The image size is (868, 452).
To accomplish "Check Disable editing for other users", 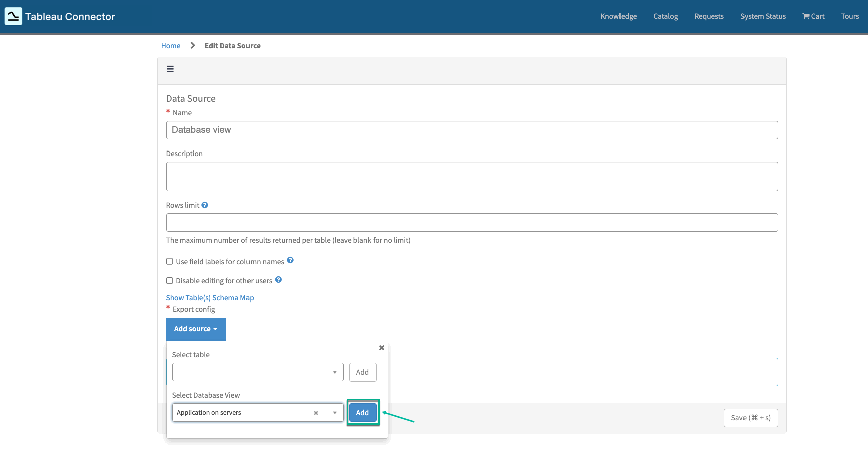I will tap(169, 280).
